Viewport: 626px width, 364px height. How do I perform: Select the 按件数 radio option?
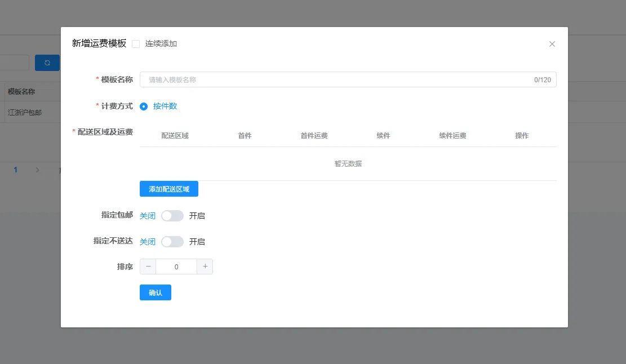144,106
